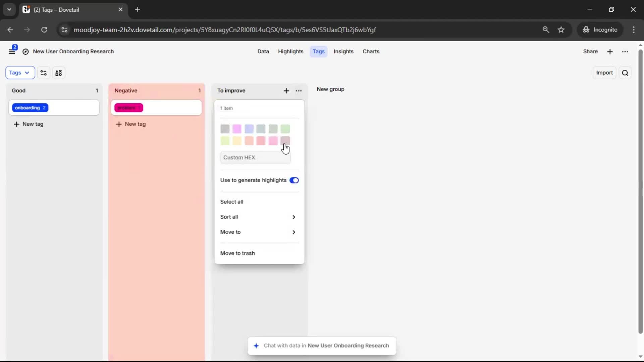Click the Custom HEX input field
644x362 pixels.
tap(255, 158)
